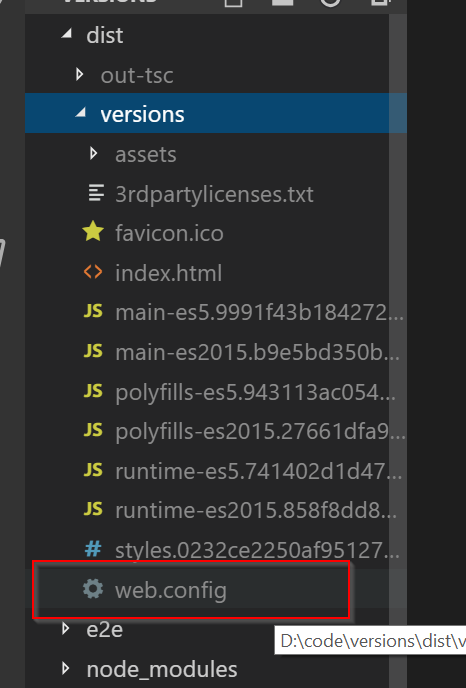
Task: Expand the out-tsc folder arrow
Action: [x=79, y=74]
